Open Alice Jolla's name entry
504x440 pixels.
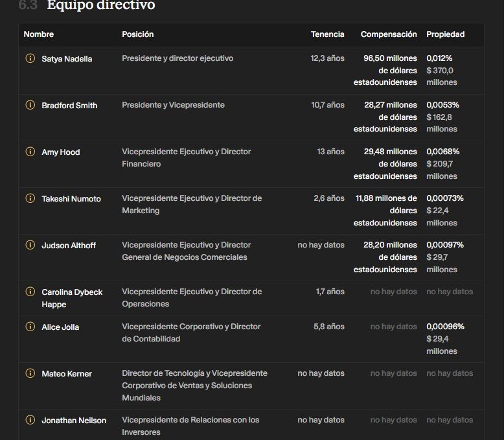pos(60,327)
